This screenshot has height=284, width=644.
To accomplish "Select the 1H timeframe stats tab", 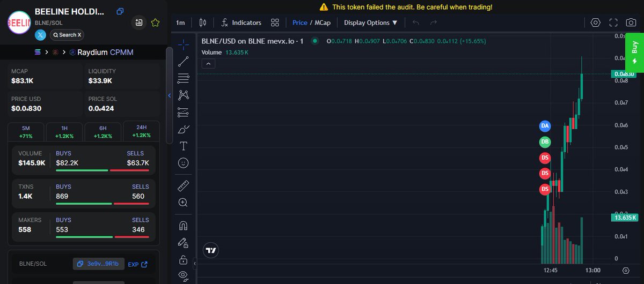I will point(64,132).
